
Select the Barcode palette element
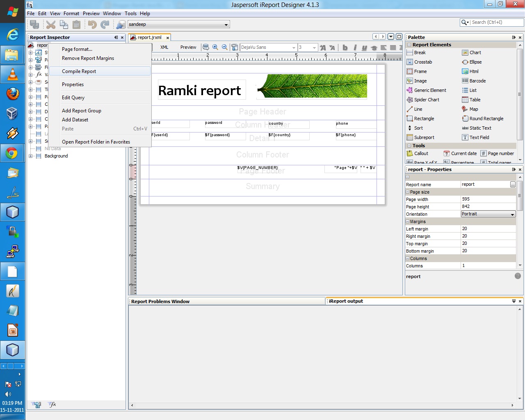[x=474, y=81]
